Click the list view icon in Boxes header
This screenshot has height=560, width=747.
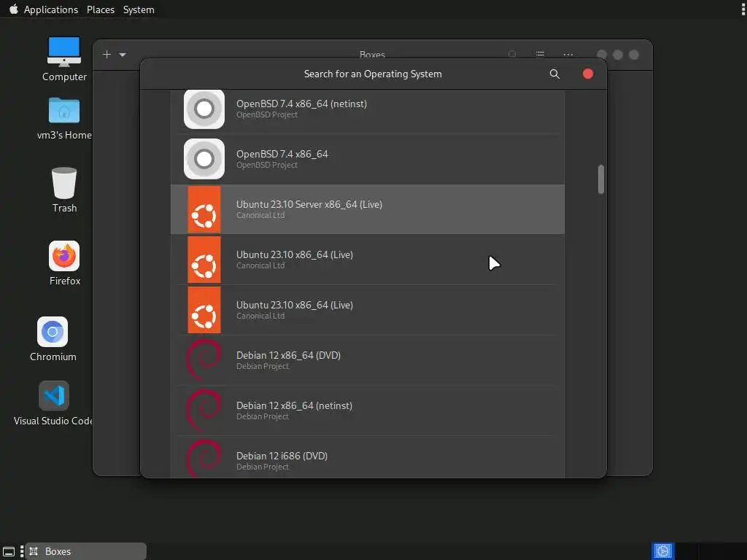coord(540,54)
